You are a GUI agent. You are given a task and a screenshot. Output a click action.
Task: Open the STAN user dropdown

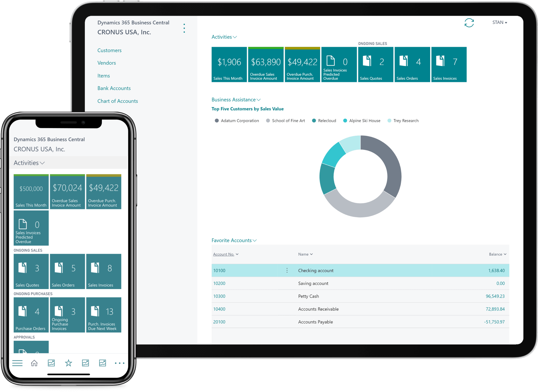(500, 22)
